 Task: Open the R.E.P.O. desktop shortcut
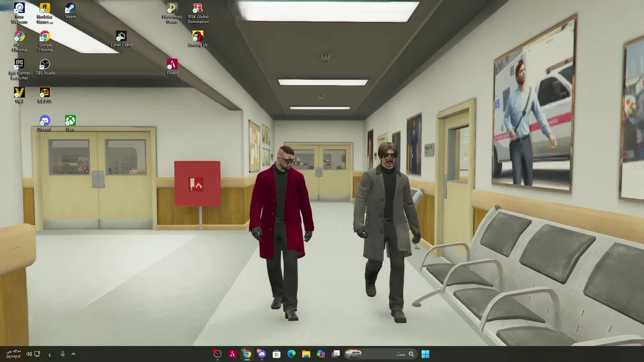coord(45,95)
